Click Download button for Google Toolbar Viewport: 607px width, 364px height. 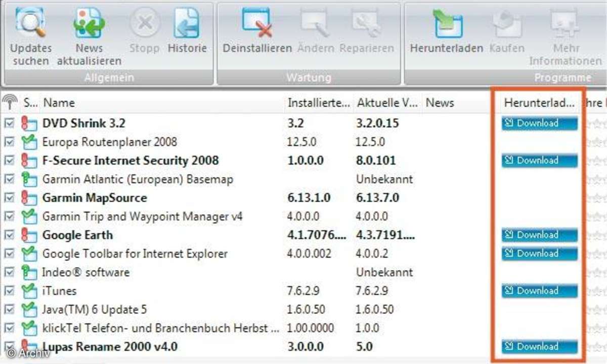tap(539, 254)
